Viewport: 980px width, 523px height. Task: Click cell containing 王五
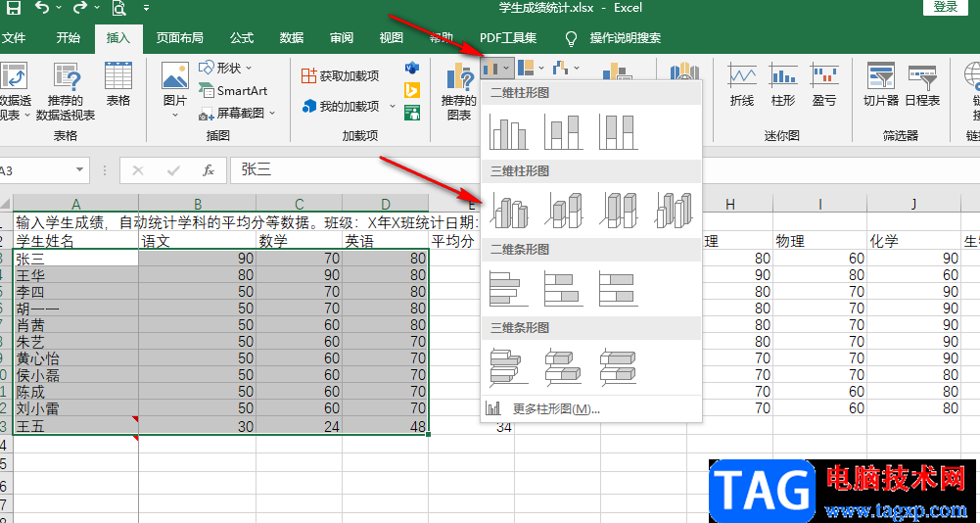pyautogui.click(x=75, y=427)
